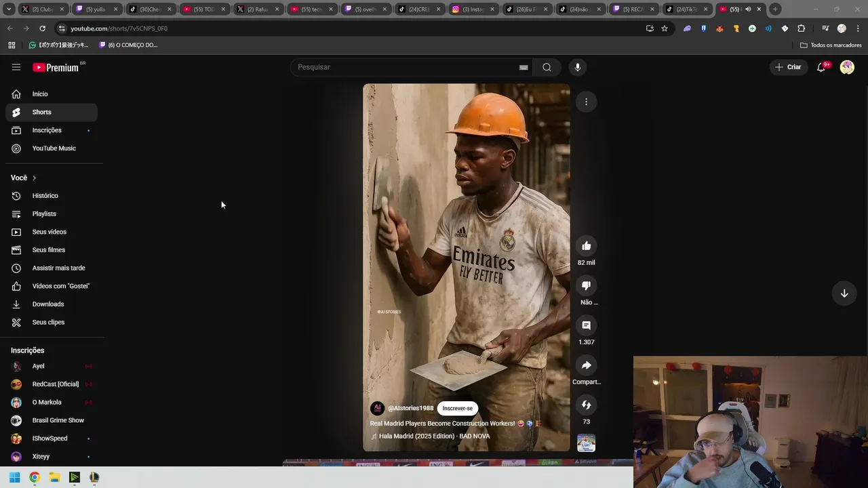868x488 pixels.
Task: Open Seus vídeos in the sidebar
Action: pyautogui.click(x=52, y=232)
